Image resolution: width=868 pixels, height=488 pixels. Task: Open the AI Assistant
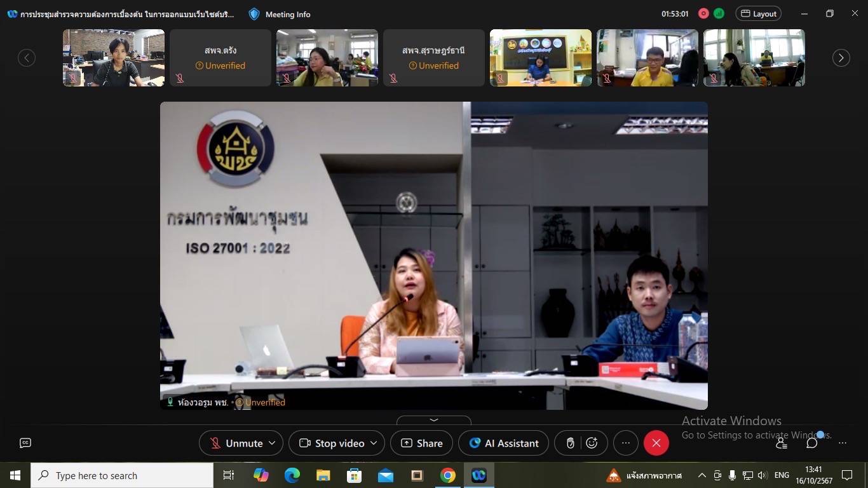503,443
